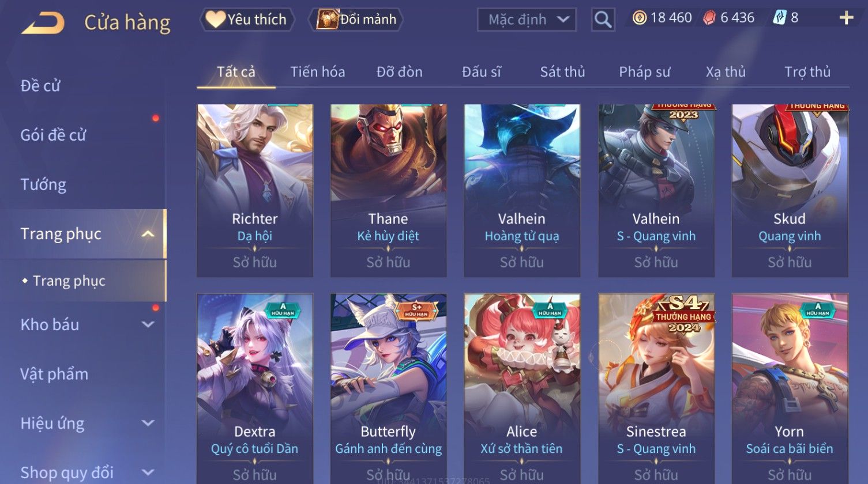Switch to the Pháp sư tab

pos(644,72)
